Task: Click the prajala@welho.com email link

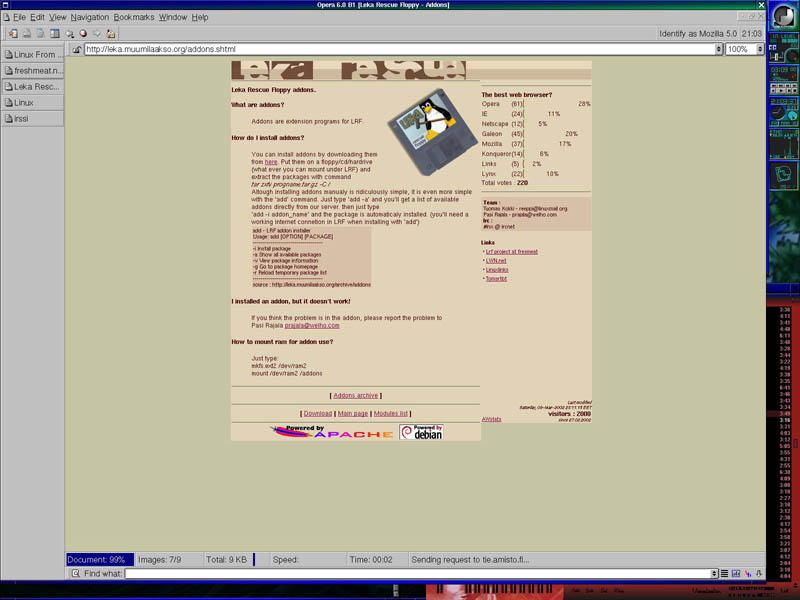Action: (312, 326)
